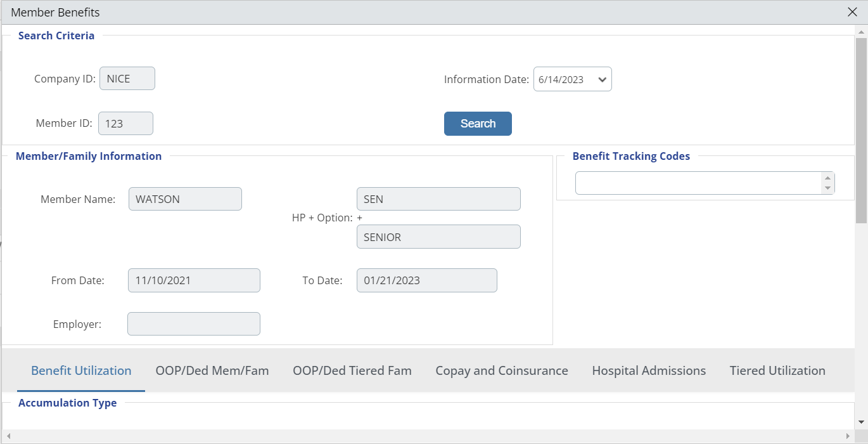This screenshot has width=868, height=444.
Task: Open the Copay and Coinsurance tab
Action: [502, 371]
